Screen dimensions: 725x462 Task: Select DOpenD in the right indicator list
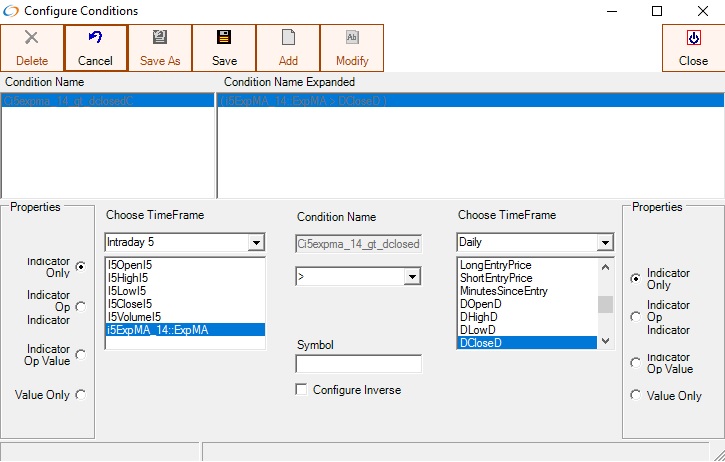pos(480,304)
